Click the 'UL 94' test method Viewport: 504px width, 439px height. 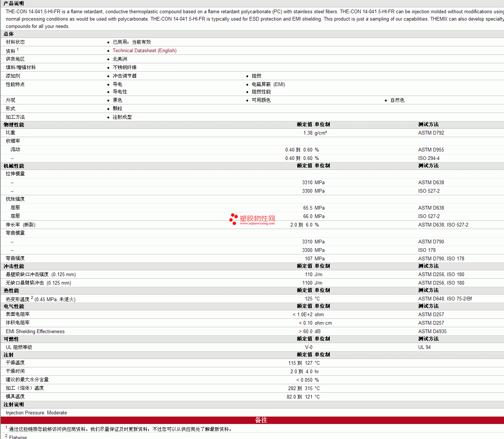coord(425,347)
